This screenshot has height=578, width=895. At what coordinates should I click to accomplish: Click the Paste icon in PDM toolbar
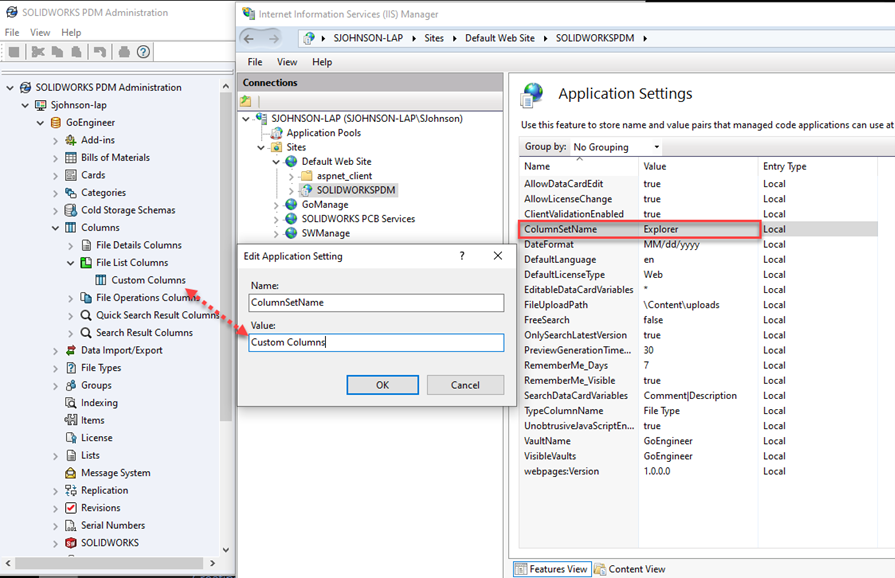pos(76,52)
